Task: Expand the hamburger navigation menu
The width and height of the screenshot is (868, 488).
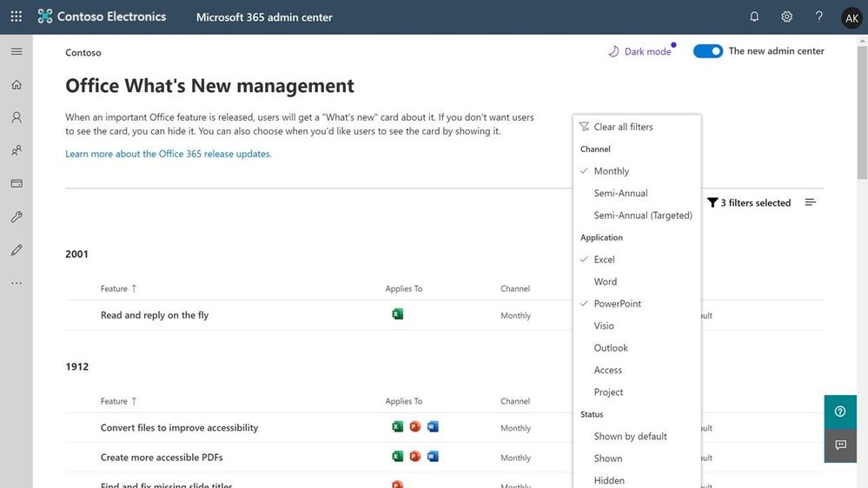Action: pyautogui.click(x=17, y=51)
